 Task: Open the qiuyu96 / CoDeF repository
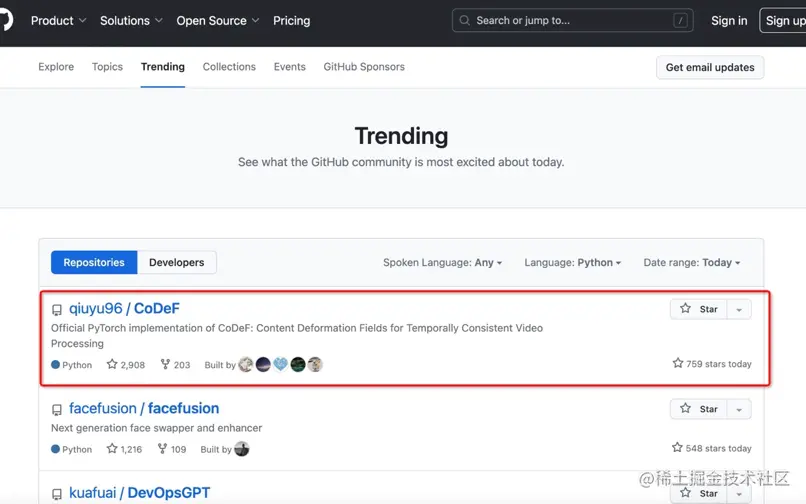click(x=124, y=309)
